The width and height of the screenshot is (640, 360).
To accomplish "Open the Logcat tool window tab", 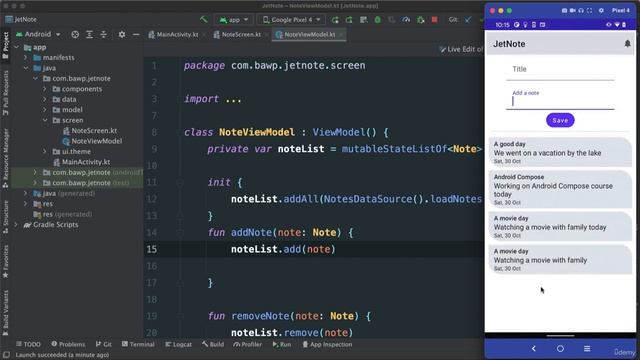I will tap(178, 344).
